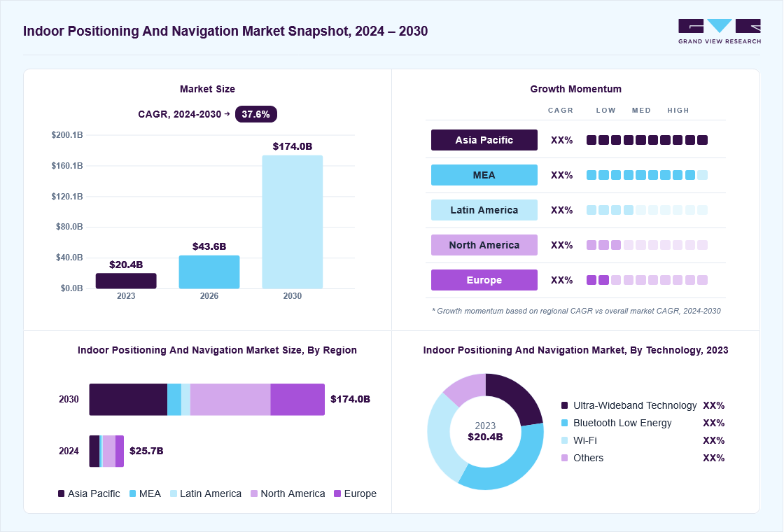
Task: Select the 2030 market size bar
Action: 293,222
